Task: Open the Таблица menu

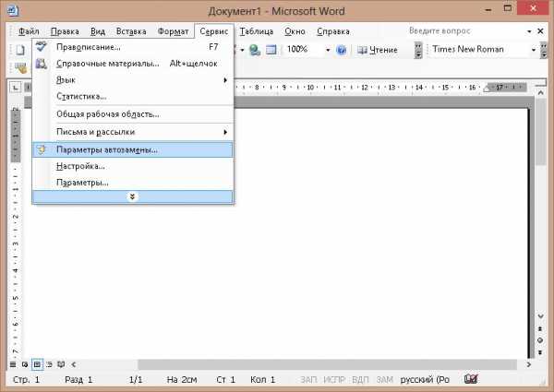Action: pos(256,31)
